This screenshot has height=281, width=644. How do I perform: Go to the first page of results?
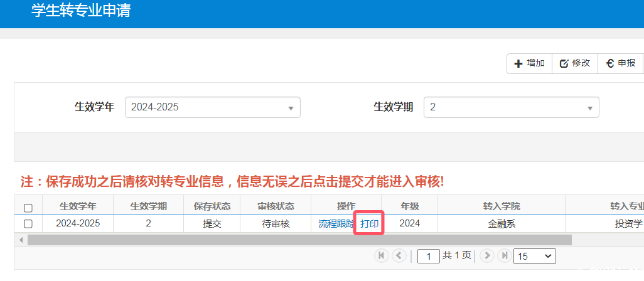[381, 256]
